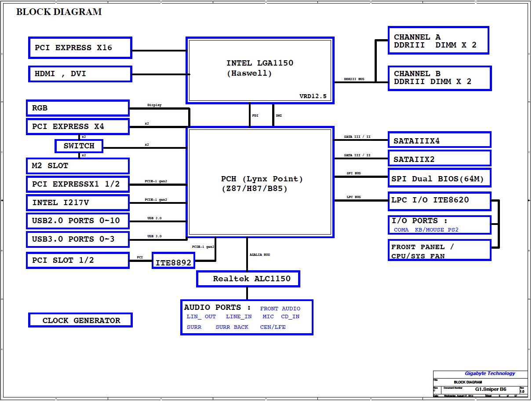
Task: Select the INTEL I217V block
Action: click(x=78, y=202)
